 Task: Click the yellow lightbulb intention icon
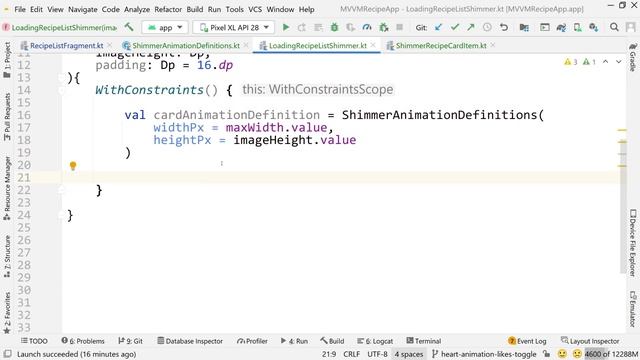click(x=73, y=166)
